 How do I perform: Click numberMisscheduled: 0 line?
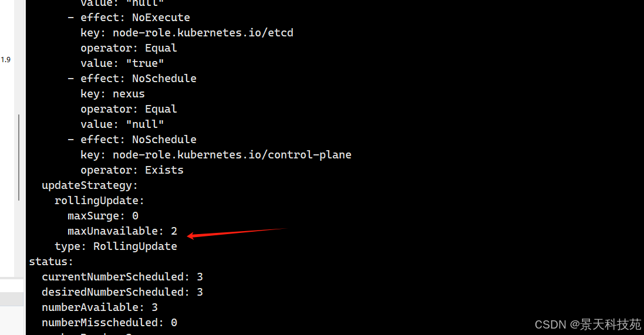(x=109, y=323)
